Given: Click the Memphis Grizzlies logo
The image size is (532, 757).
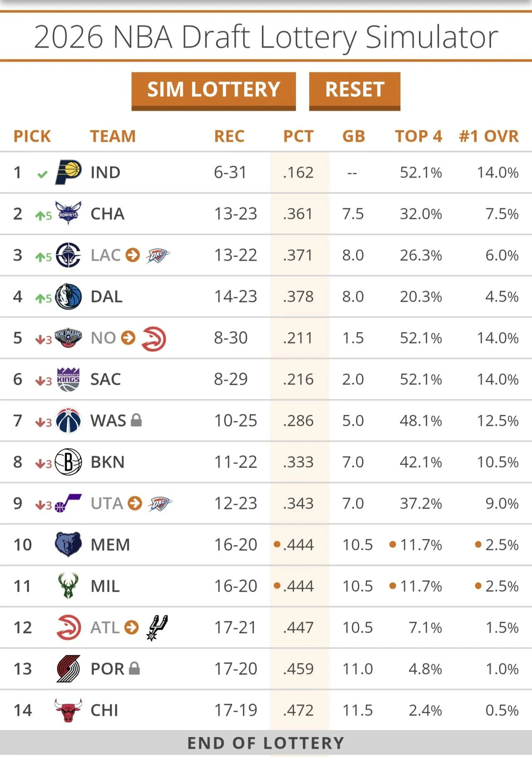Looking at the screenshot, I should tap(68, 544).
